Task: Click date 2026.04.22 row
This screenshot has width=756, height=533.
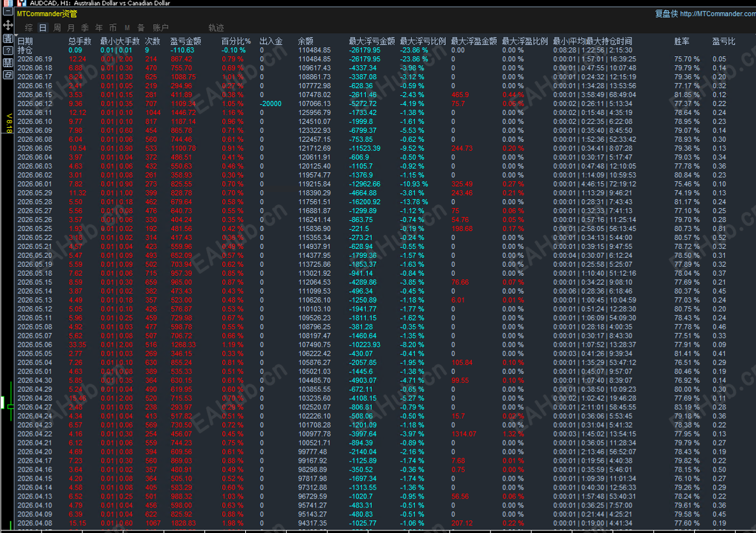Action: [x=34, y=433]
